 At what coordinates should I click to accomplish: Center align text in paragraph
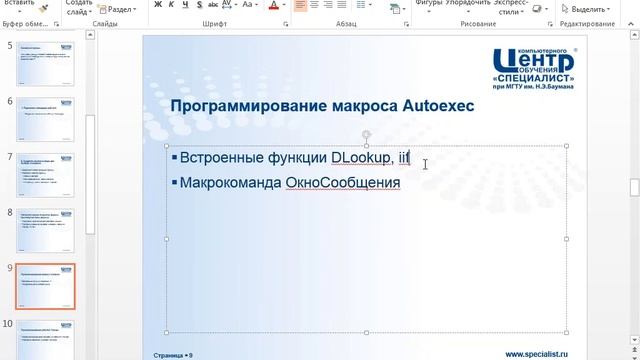coord(314,5)
